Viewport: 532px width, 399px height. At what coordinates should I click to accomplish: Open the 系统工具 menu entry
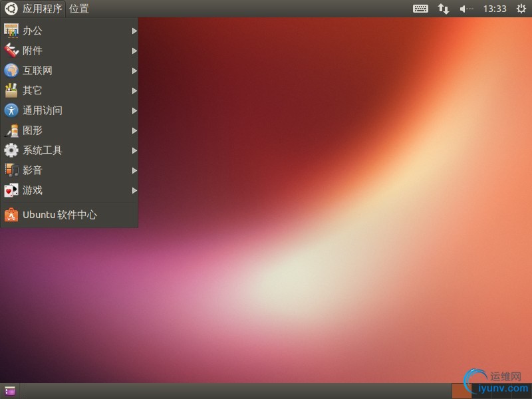click(x=69, y=150)
